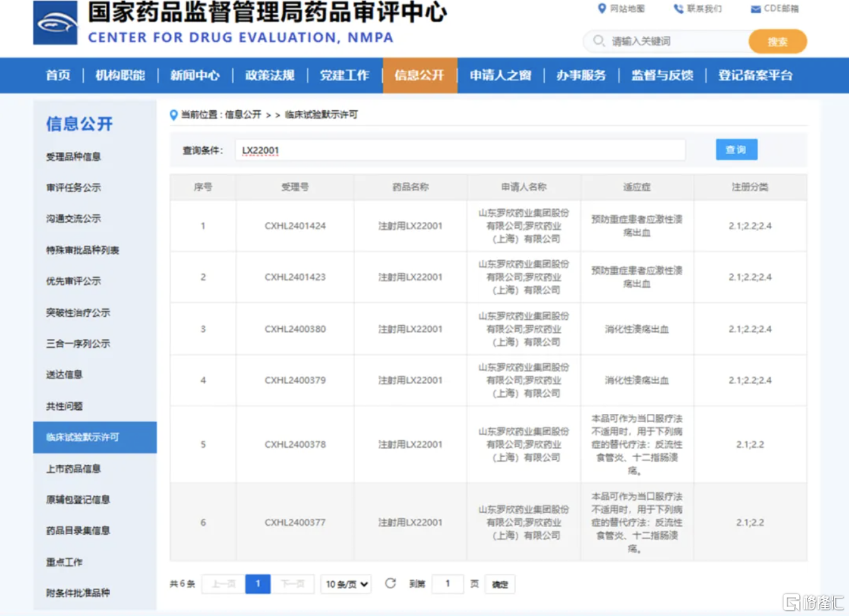Click the 确定 page jump button
Image resolution: width=849 pixels, height=616 pixels.
pyautogui.click(x=500, y=584)
